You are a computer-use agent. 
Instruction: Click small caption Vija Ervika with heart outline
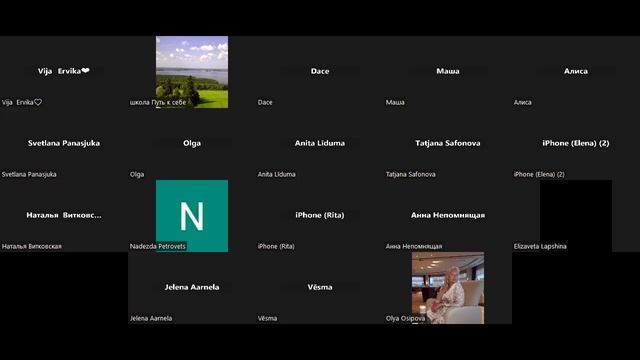[22, 102]
